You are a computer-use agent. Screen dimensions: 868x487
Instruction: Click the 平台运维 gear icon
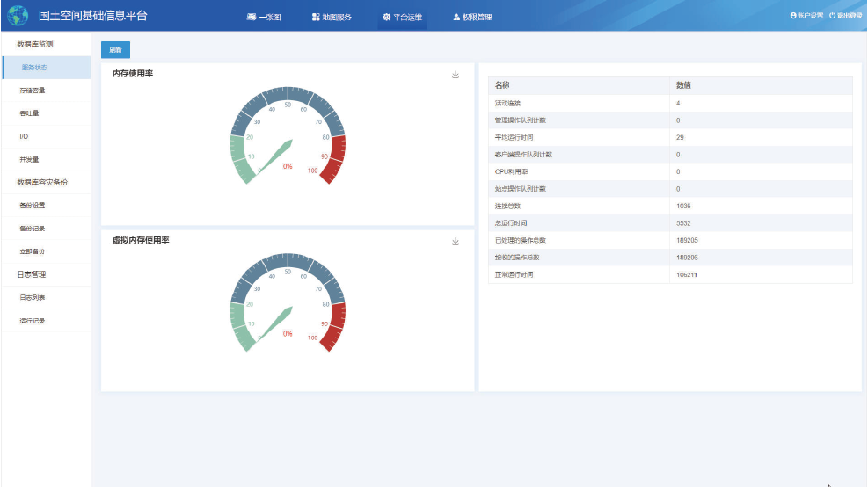[387, 17]
